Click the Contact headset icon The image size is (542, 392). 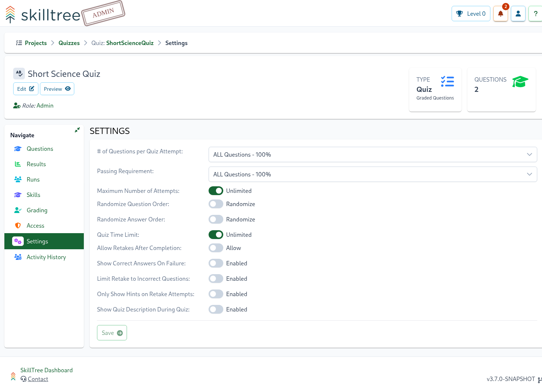click(x=23, y=379)
